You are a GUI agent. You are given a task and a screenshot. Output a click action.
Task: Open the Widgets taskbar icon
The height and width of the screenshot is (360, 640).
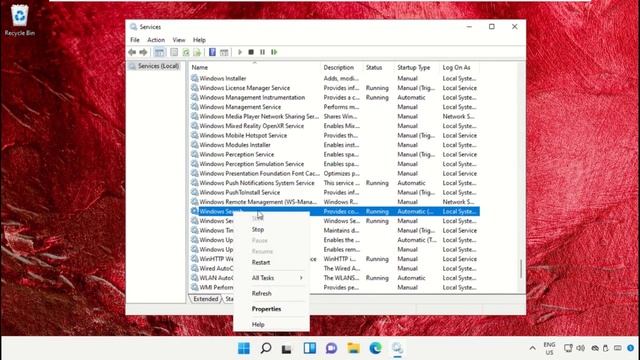click(x=310, y=348)
